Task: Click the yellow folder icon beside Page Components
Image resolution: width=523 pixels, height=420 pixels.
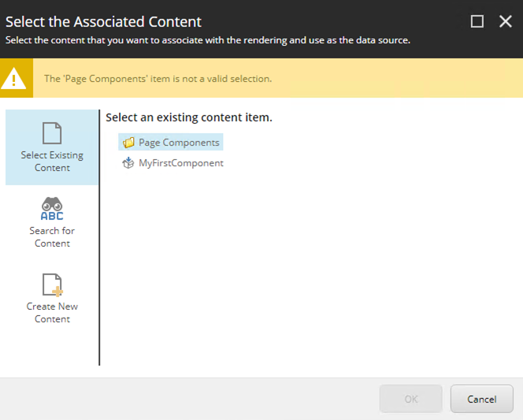Action: click(128, 143)
